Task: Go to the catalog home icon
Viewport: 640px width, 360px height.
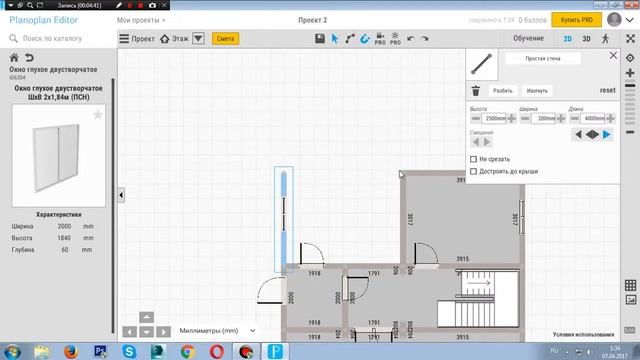Action: [14, 57]
